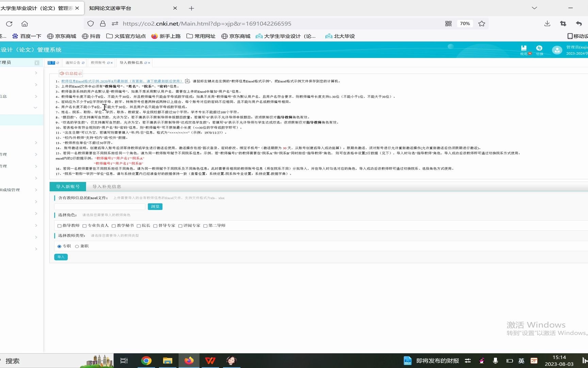Select the 兼职 teacher type radio button
Image resolution: width=588 pixels, height=368 pixels.
(77, 246)
